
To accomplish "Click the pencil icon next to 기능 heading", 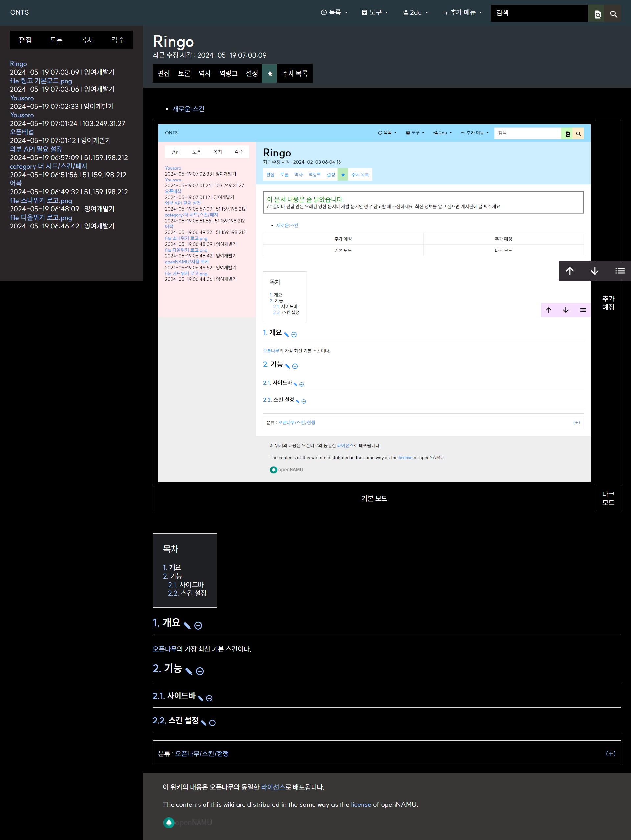I will point(189,671).
